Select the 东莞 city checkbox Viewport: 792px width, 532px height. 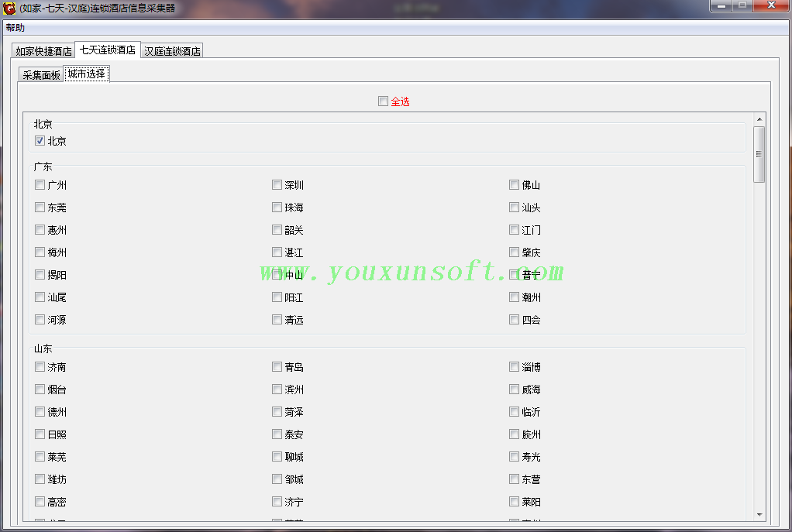click(40, 208)
